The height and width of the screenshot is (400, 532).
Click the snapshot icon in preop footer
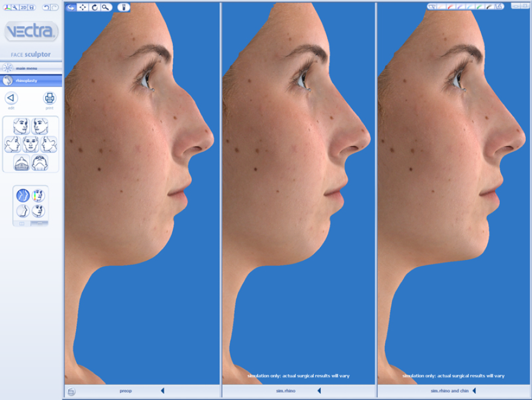pos(71,392)
